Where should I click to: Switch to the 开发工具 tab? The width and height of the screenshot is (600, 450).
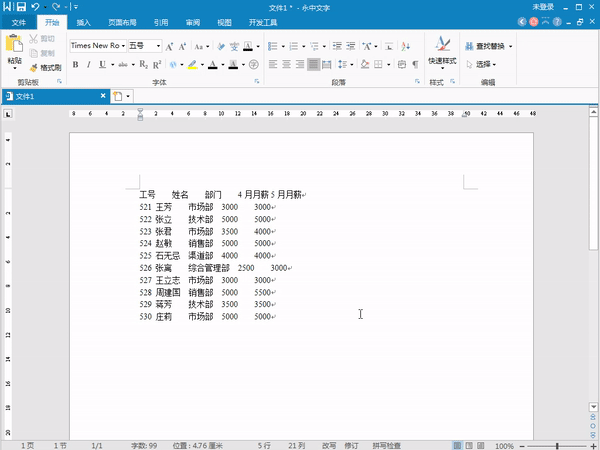click(263, 23)
